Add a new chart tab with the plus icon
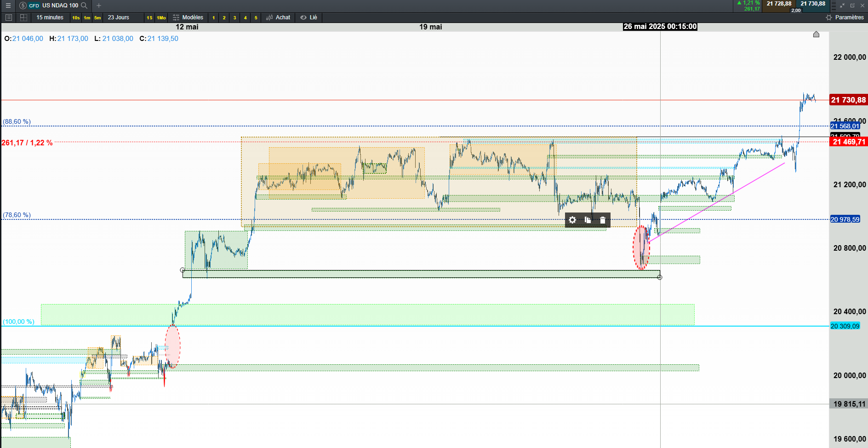This screenshot has height=448, width=868. click(x=98, y=6)
